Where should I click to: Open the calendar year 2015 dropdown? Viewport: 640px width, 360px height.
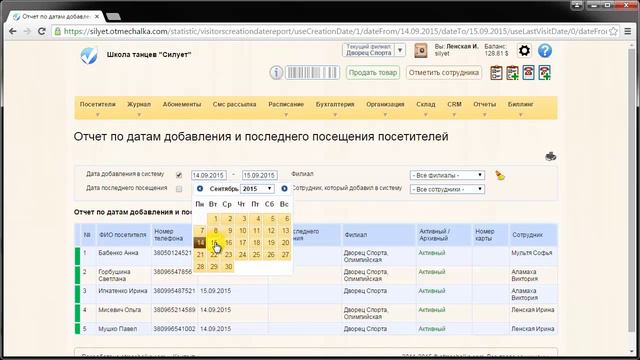[257, 189]
